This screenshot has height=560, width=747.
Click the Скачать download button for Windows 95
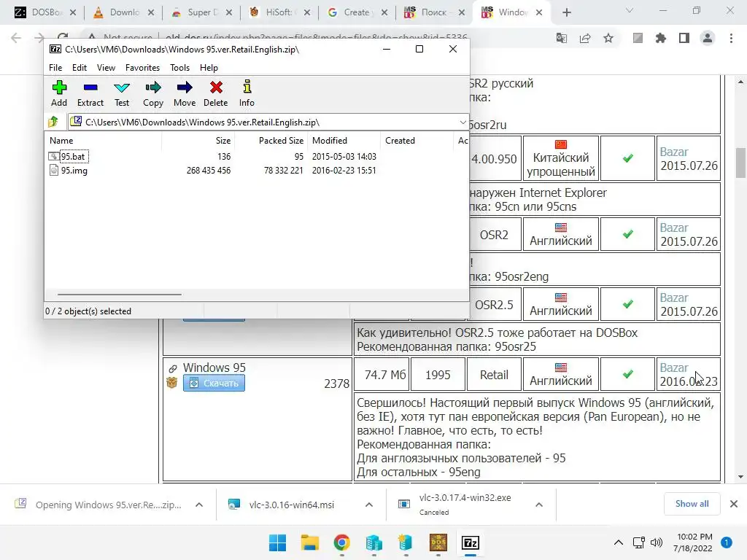(x=214, y=384)
